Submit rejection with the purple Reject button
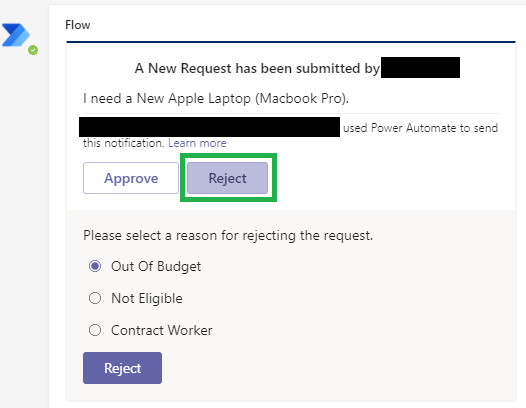526x408 pixels. coord(122,368)
